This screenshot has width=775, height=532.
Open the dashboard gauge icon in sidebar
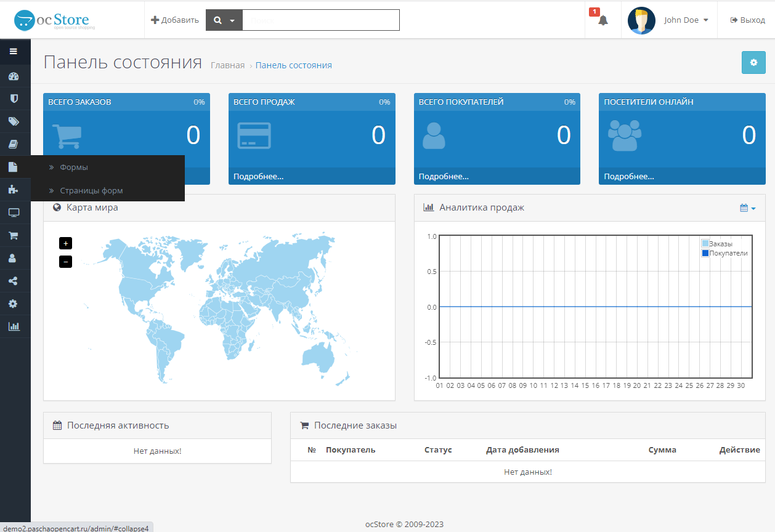pos(14,76)
